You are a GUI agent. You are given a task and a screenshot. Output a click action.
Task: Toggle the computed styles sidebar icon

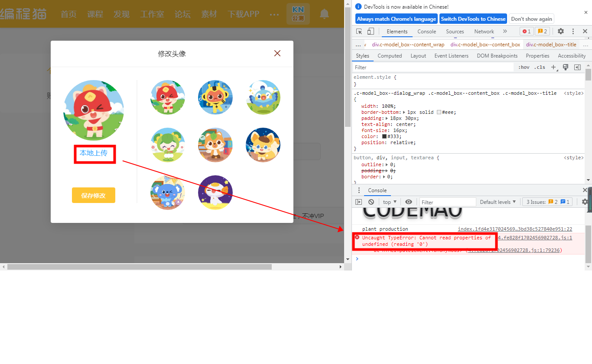coord(577,67)
